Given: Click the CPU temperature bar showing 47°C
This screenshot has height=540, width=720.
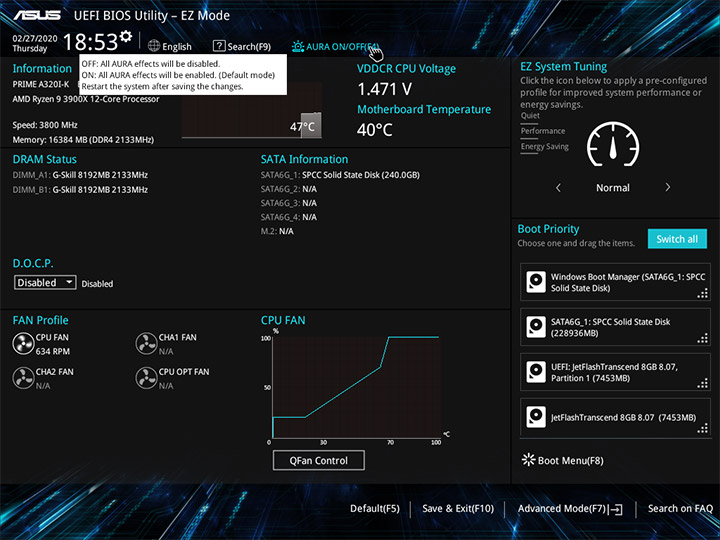Looking at the screenshot, I should (311, 125).
